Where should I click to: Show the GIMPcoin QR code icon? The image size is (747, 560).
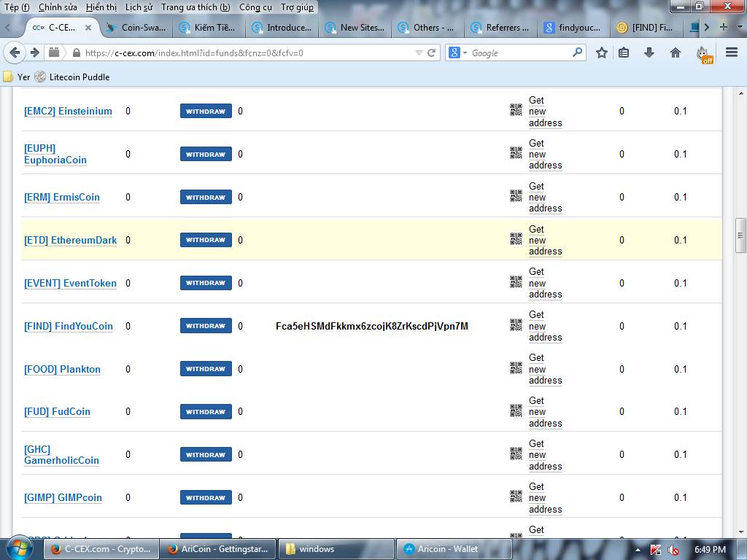pos(516,496)
